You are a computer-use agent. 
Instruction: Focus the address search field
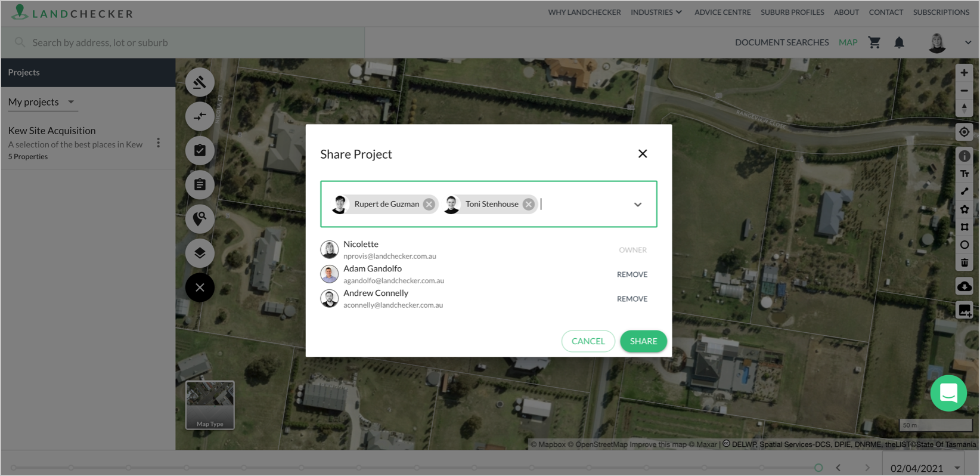(x=183, y=42)
